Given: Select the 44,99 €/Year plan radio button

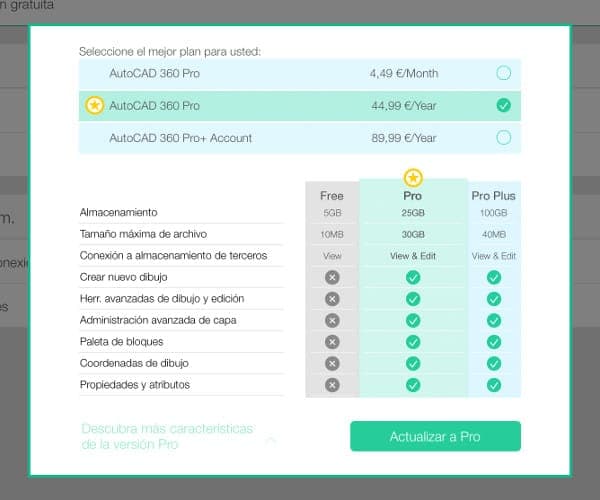Looking at the screenshot, I should (503, 105).
